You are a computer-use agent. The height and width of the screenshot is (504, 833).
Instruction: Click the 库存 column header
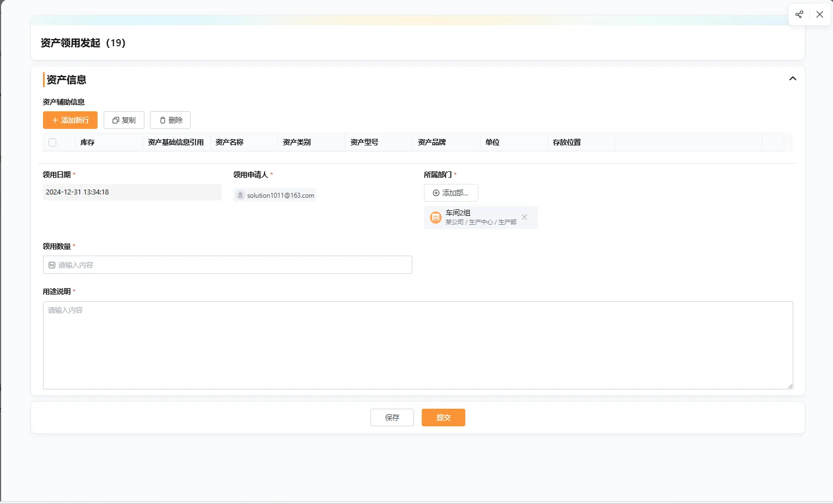(x=88, y=142)
